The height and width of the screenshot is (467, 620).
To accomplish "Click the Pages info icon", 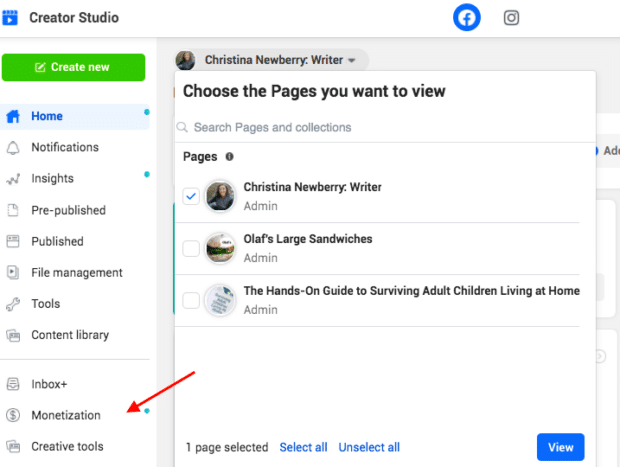I will [229, 157].
